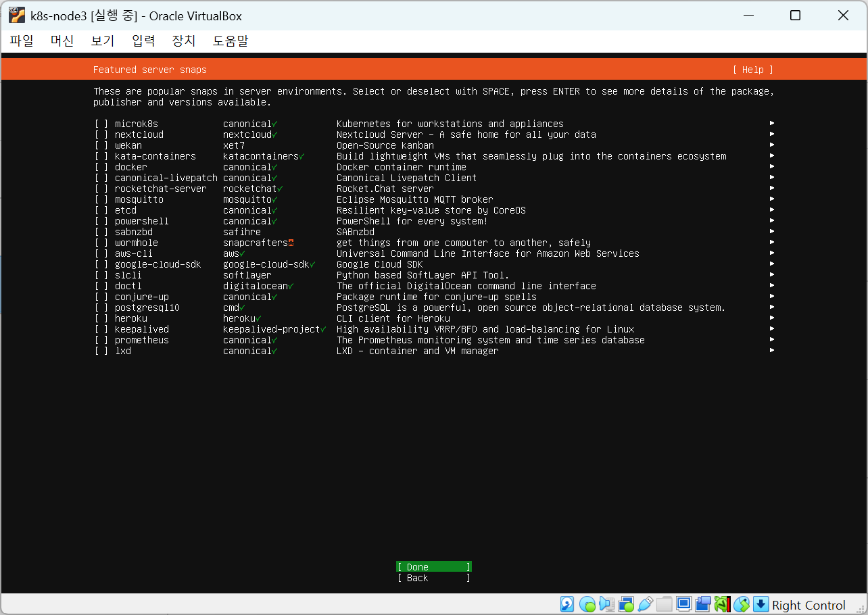Open the 도움말 menu
This screenshot has width=868, height=615.
click(231, 41)
